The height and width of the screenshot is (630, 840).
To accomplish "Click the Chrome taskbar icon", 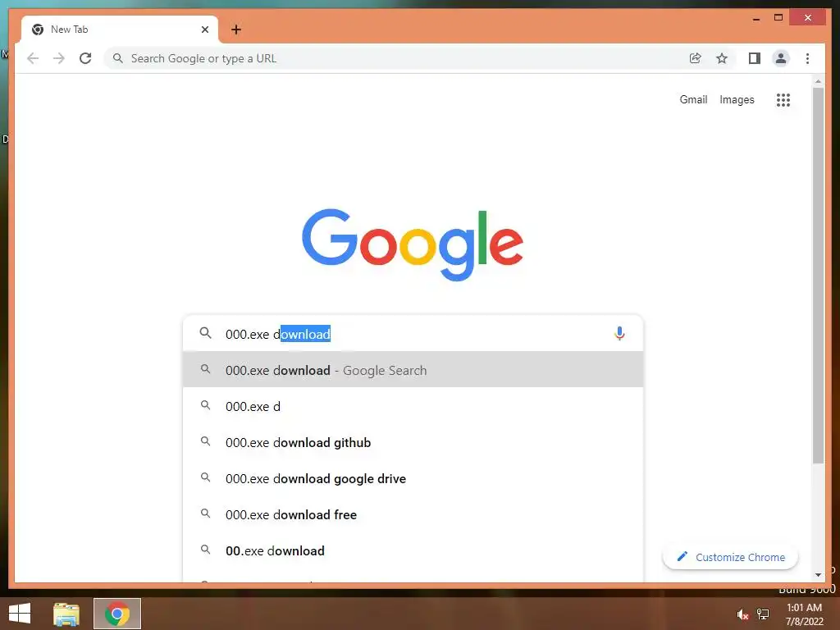I will tap(117, 614).
